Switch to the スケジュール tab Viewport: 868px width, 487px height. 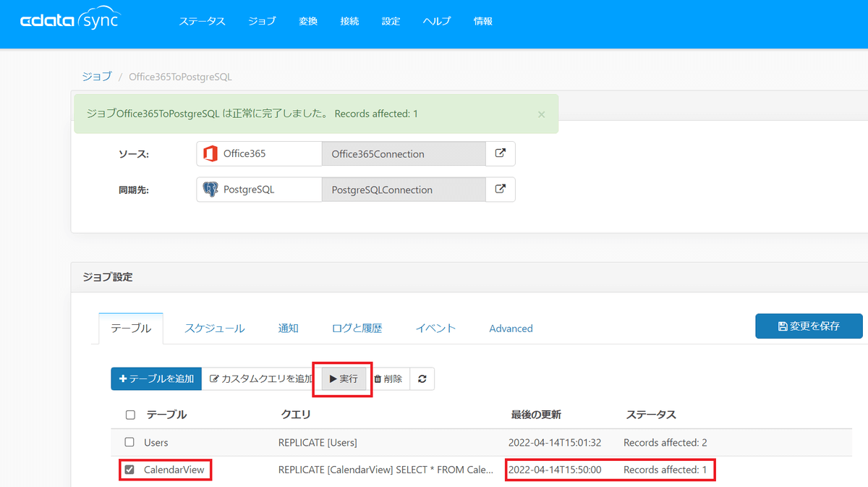(x=215, y=328)
